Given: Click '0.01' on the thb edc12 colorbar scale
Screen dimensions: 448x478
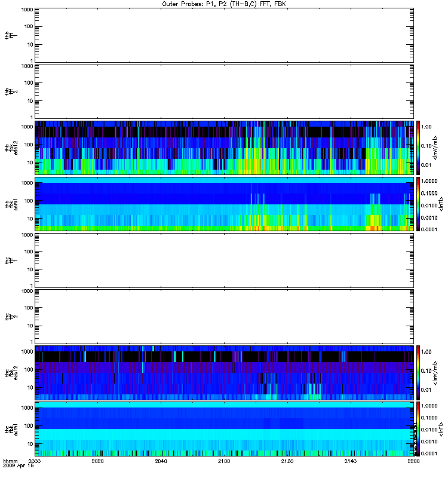Looking at the screenshot, I should point(426,165).
